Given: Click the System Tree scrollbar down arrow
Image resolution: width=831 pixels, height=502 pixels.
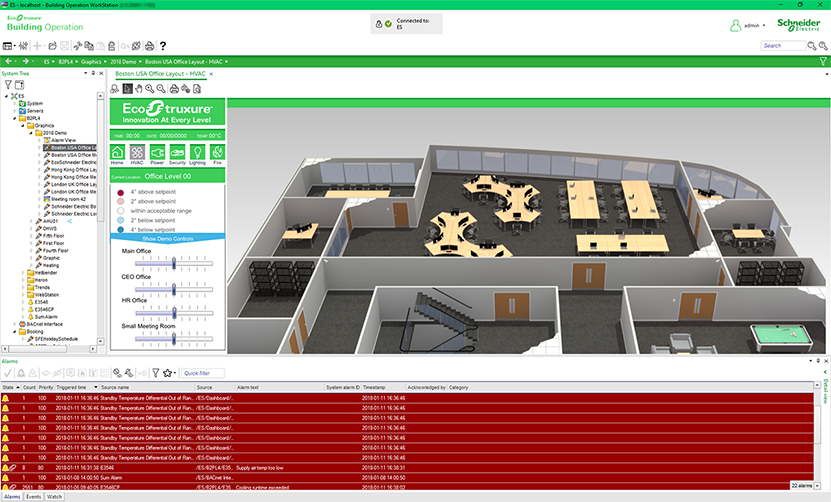Looking at the screenshot, I should (x=100, y=341).
